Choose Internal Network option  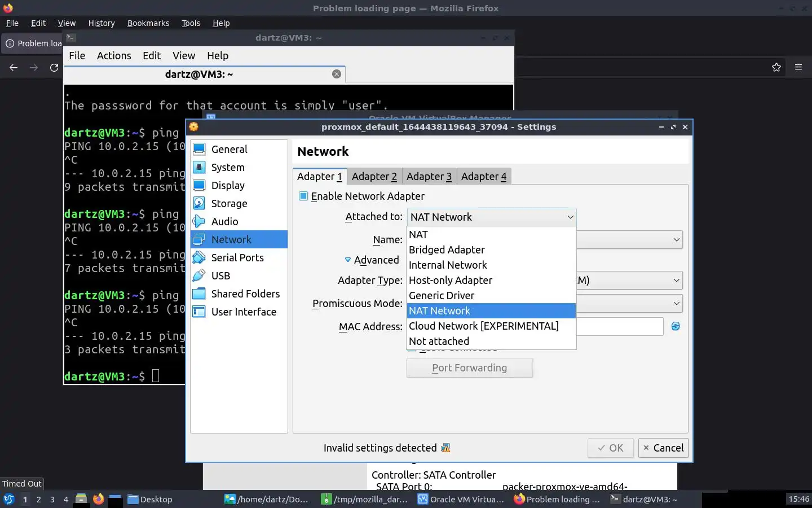(x=491, y=265)
